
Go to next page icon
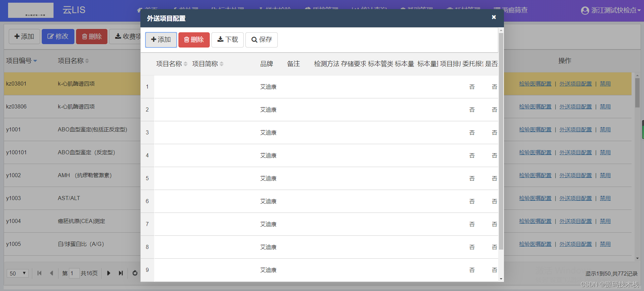[x=108, y=273]
